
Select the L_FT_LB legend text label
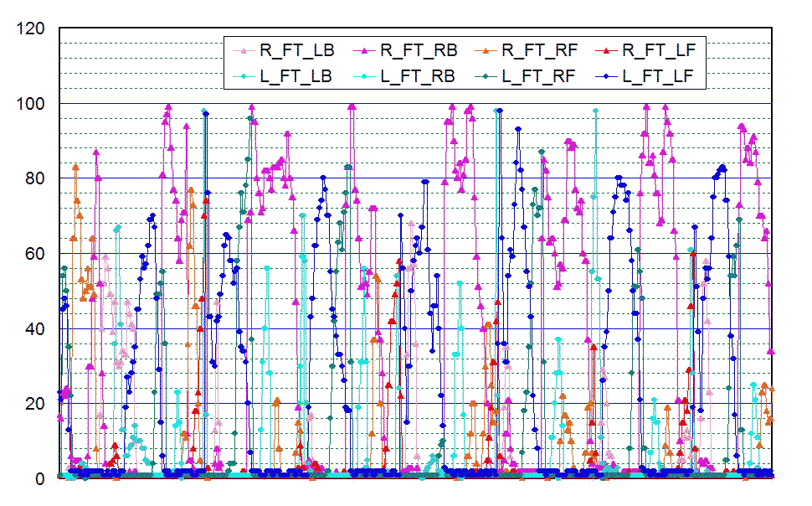tap(297, 76)
